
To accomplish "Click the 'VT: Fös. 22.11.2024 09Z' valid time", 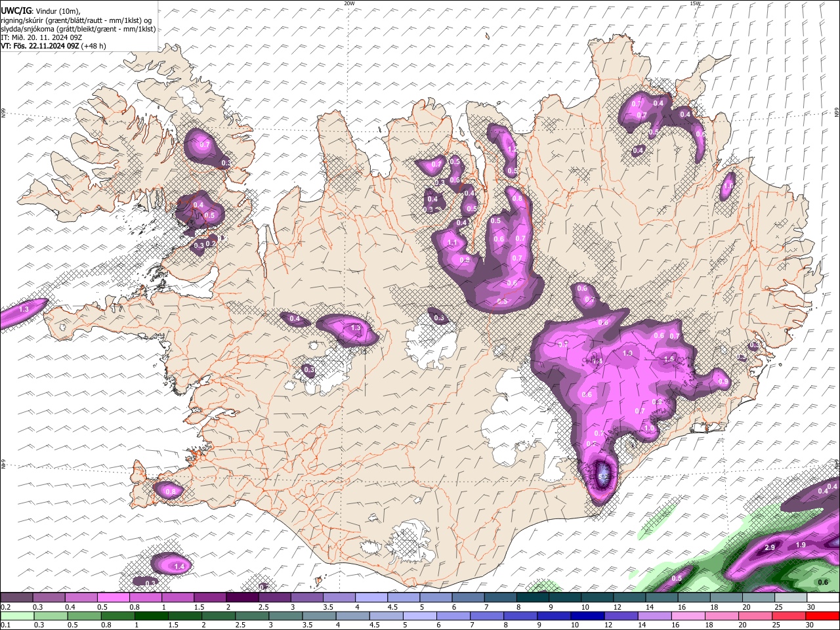I will [40, 46].
